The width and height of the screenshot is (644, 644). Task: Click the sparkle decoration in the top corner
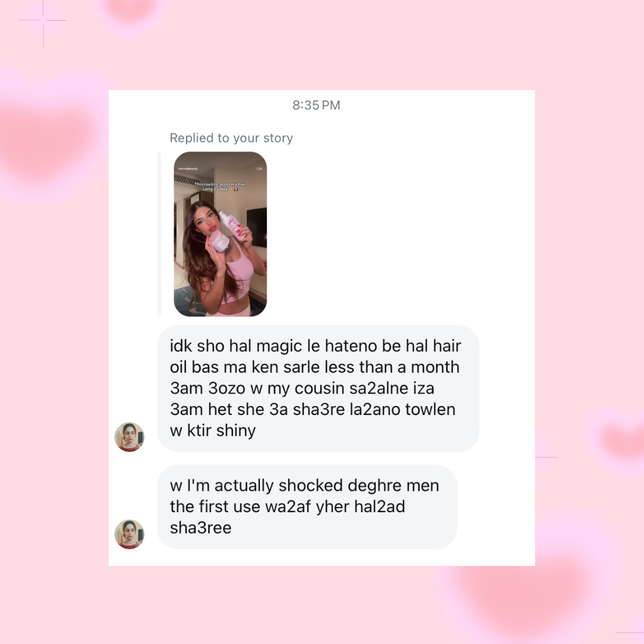pos(43,20)
